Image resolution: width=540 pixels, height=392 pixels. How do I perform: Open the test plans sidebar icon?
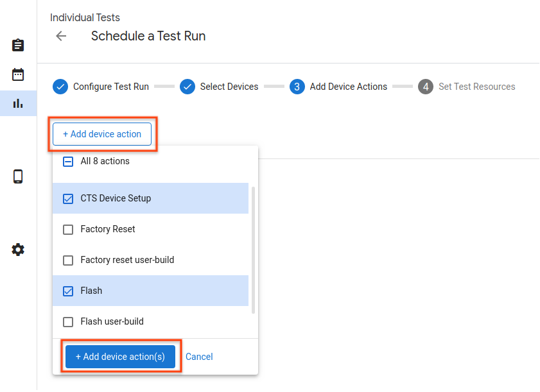pos(17,45)
